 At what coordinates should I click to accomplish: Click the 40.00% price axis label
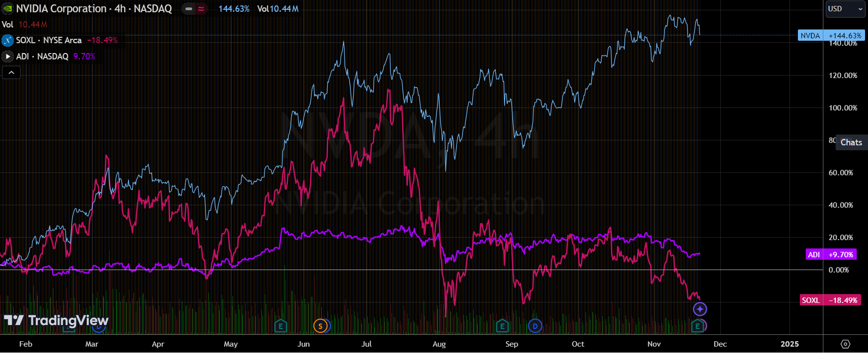(841, 205)
